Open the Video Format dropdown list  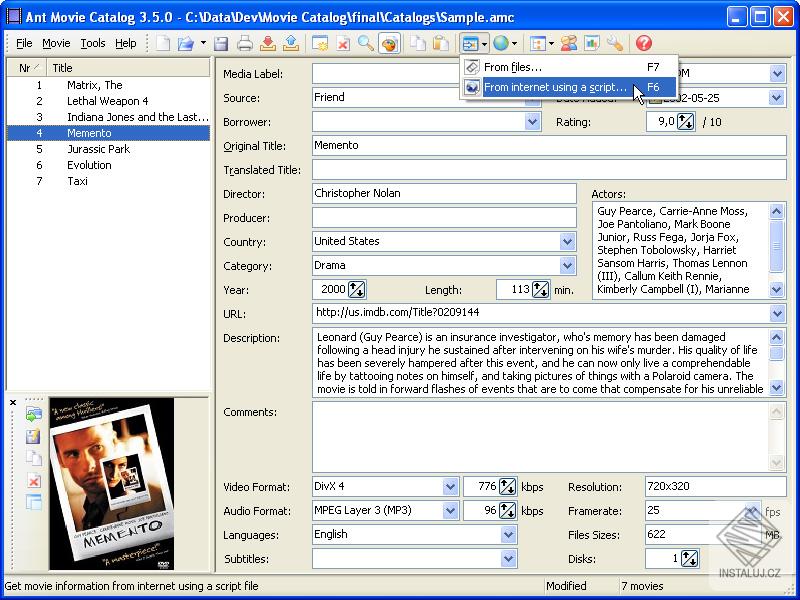tap(450, 487)
